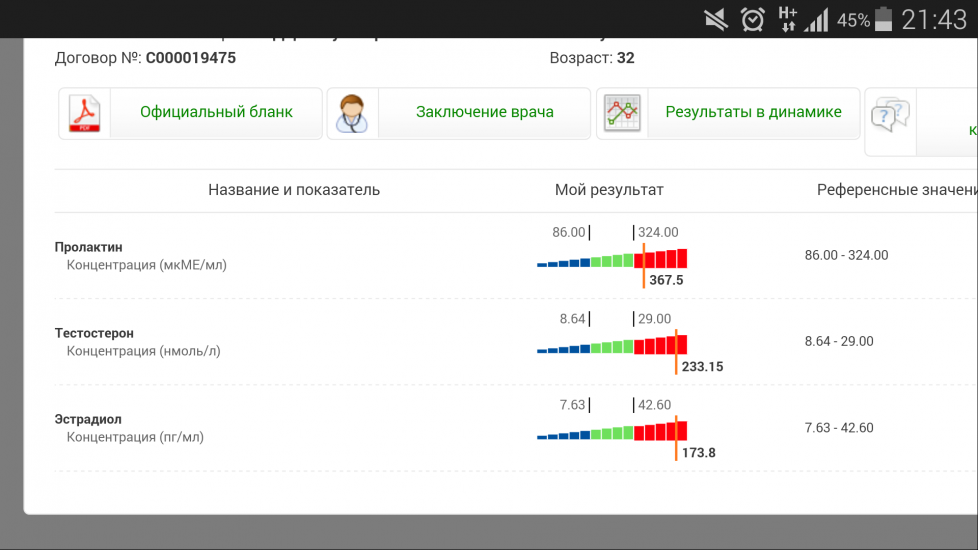Select the Тестостерон row name
The height and width of the screenshot is (550, 978).
point(94,333)
